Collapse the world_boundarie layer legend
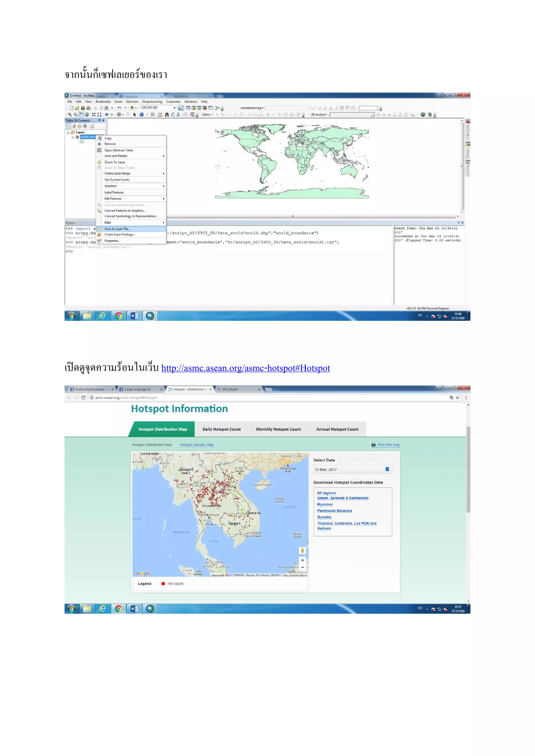Image resolution: width=535 pixels, height=756 pixels. point(73,137)
